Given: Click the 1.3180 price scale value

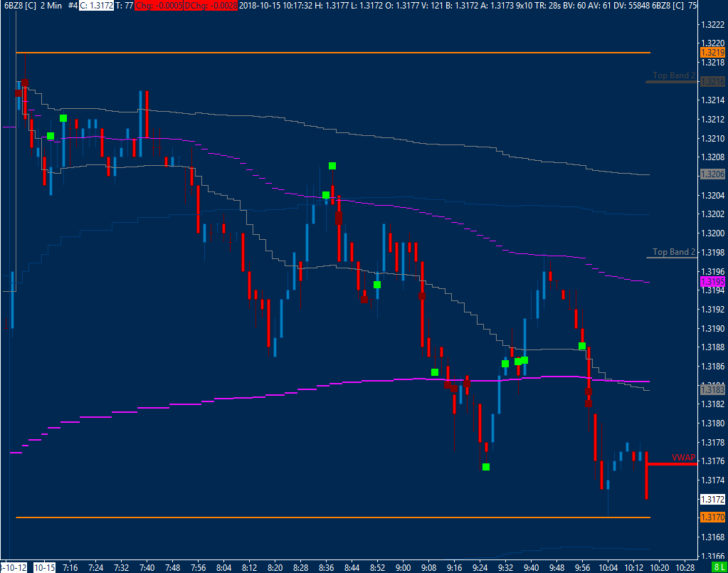Looking at the screenshot, I should click(713, 423).
